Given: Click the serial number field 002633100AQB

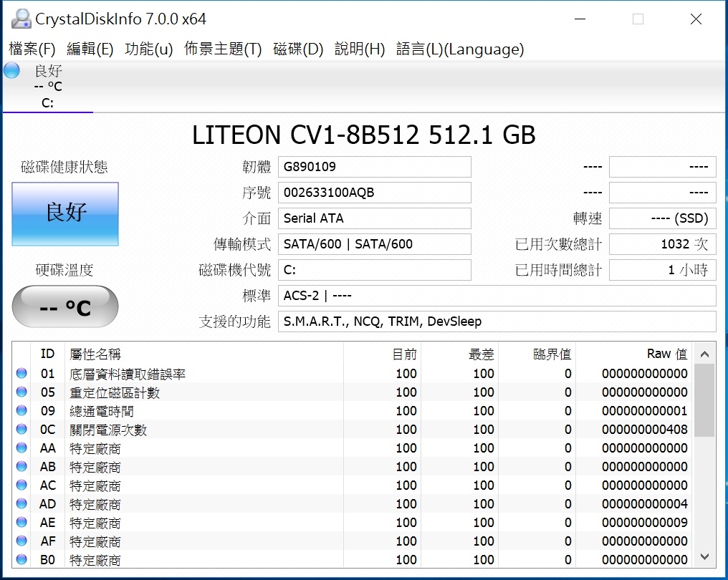Looking at the screenshot, I should pos(375,193).
